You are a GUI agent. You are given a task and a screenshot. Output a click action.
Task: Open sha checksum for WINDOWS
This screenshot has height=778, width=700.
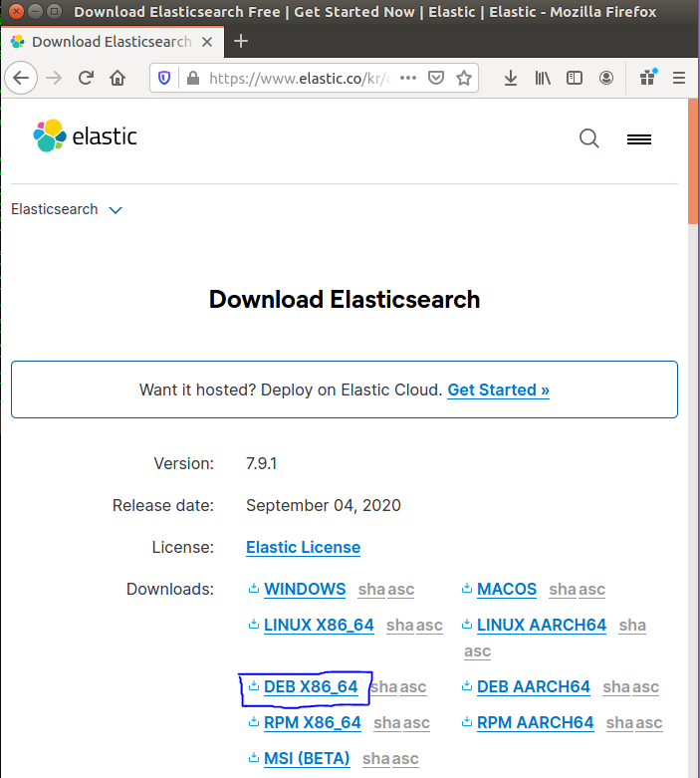[x=371, y=590]
